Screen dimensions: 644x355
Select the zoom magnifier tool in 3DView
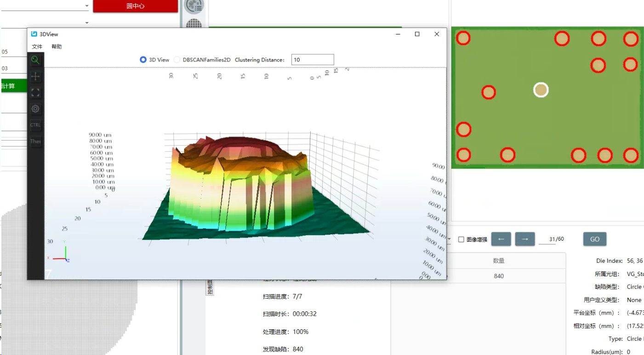pos(35,60)
